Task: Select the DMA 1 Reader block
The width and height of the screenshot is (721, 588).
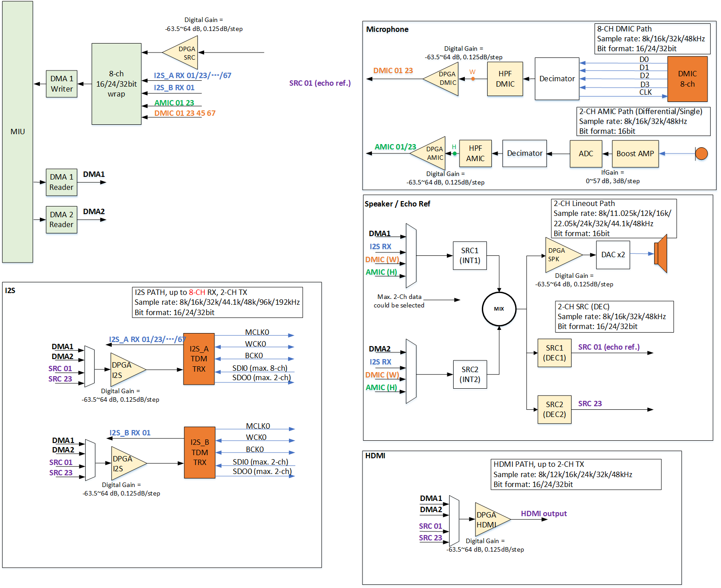Action: click(61, 182)
